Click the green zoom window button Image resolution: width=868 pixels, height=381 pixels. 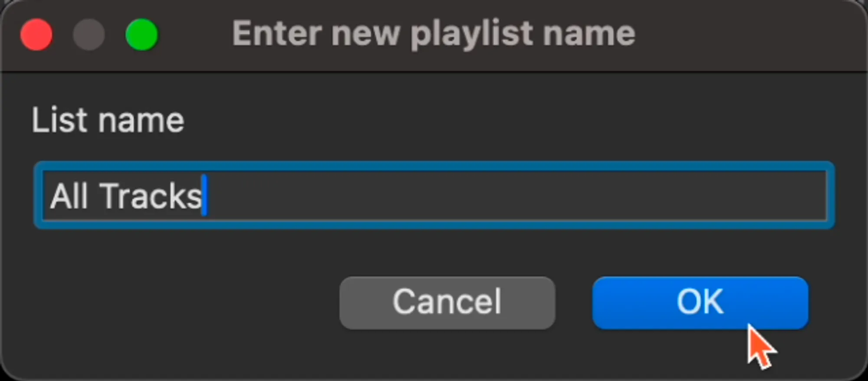click(141, 34)
